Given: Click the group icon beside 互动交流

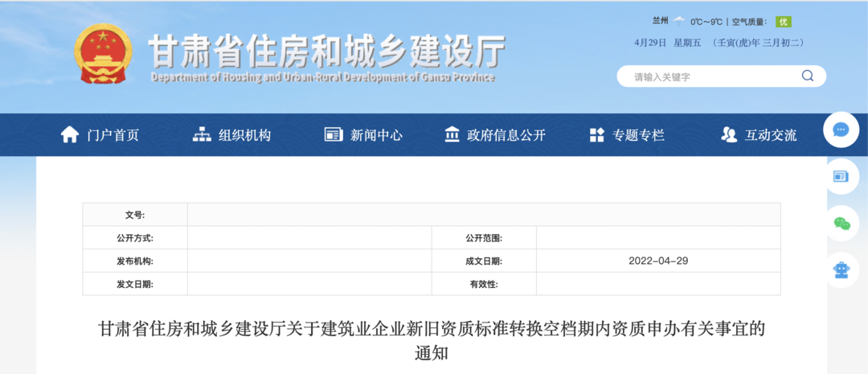Looking at the screenshot, I should tap(729, 135).
